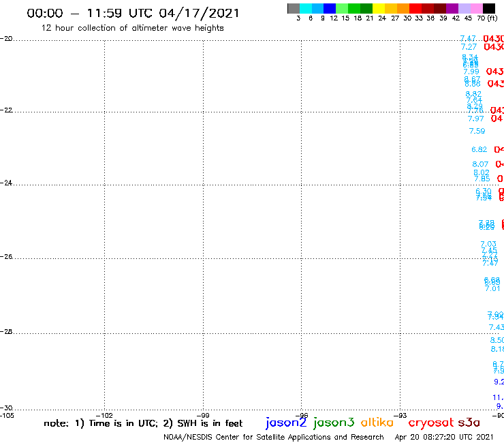Click the 7.01 wave height value
Screen dimensions: 504x443
[x=492, y=288]
